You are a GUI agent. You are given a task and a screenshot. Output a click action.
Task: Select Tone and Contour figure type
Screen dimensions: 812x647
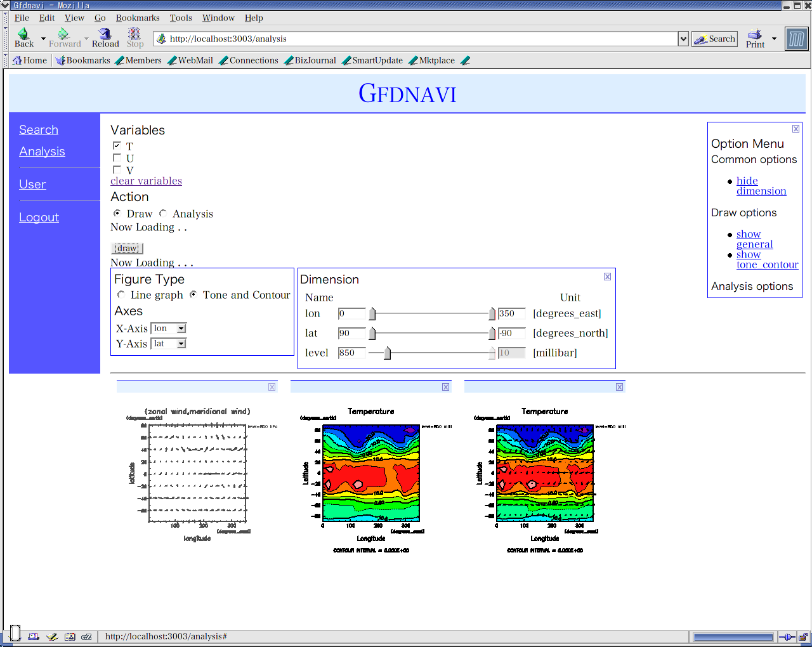click(x=193, y=294)
